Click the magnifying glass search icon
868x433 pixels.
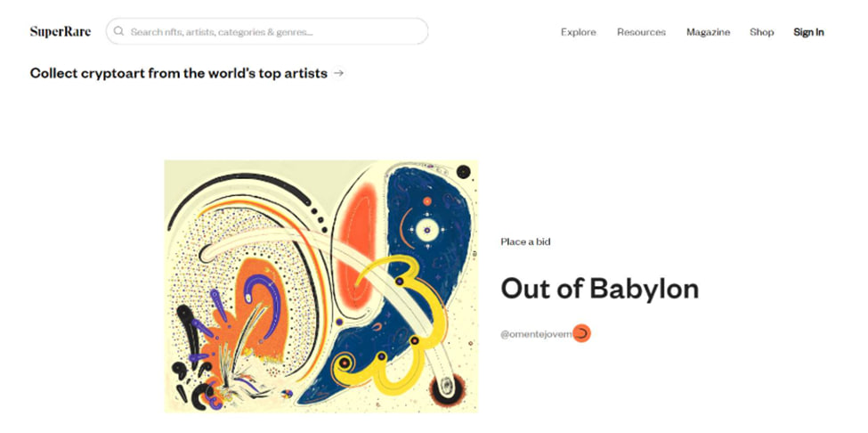click(118, 31)
